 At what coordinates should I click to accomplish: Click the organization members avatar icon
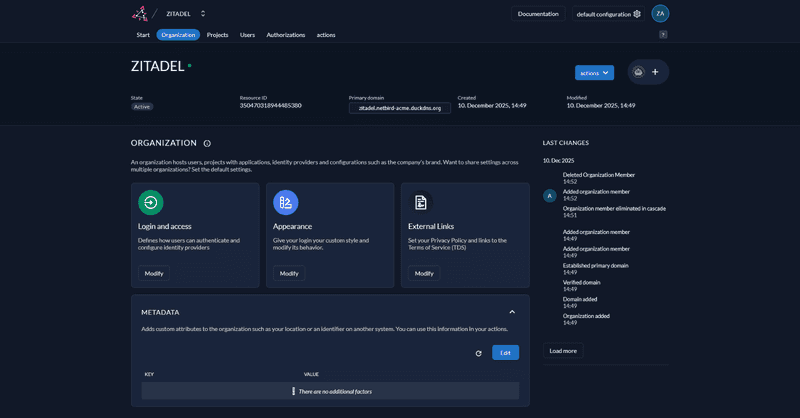pos(638,72)
